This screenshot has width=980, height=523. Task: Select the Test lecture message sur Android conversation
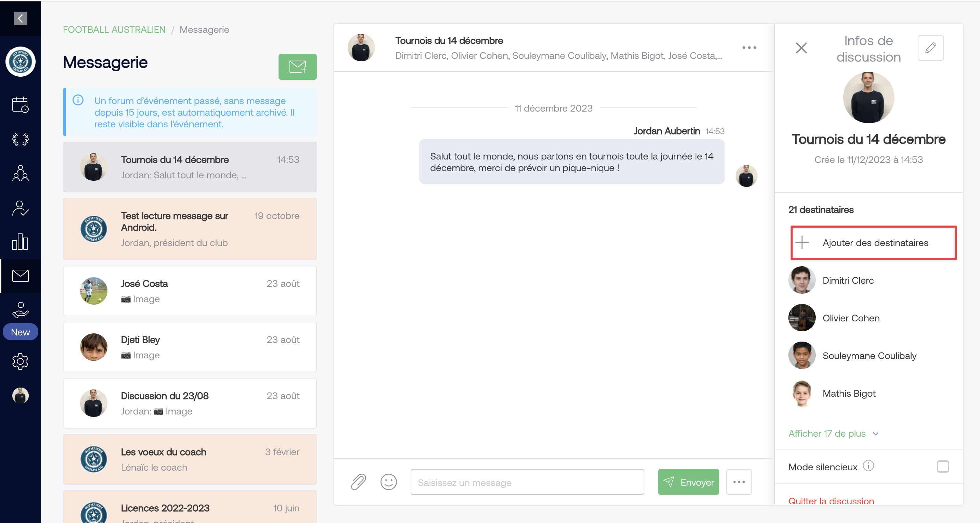coord(190,229)
